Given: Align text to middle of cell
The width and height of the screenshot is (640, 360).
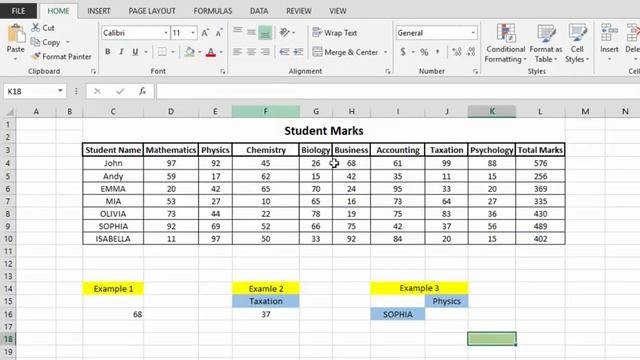Looking at the screenshot, I should 251,32.
